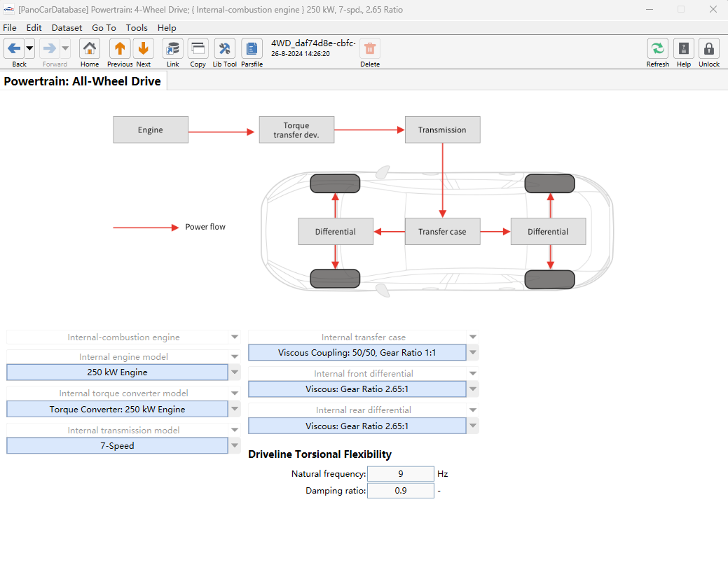Click the Damping ratio input field
The image size is (728, 565).
[x=401, y=490]
